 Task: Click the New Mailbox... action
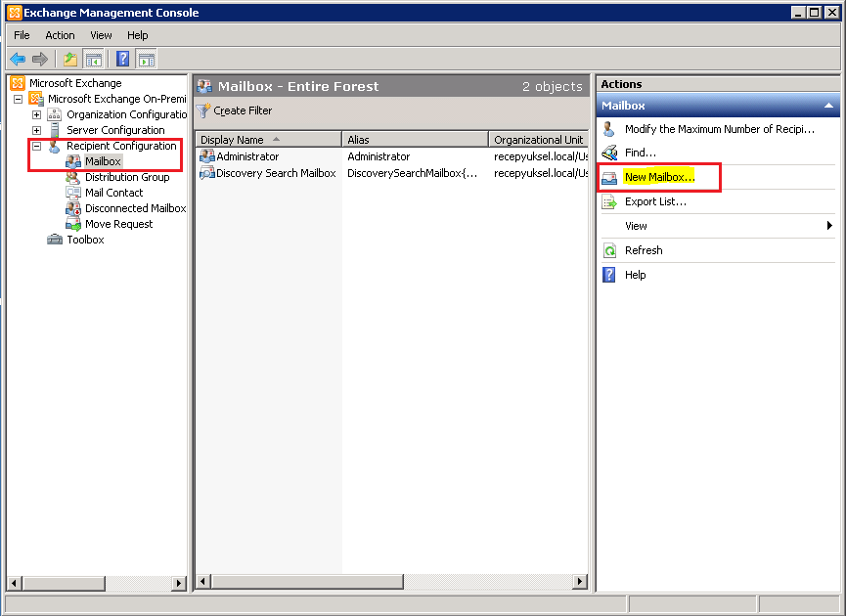point(659,177)
